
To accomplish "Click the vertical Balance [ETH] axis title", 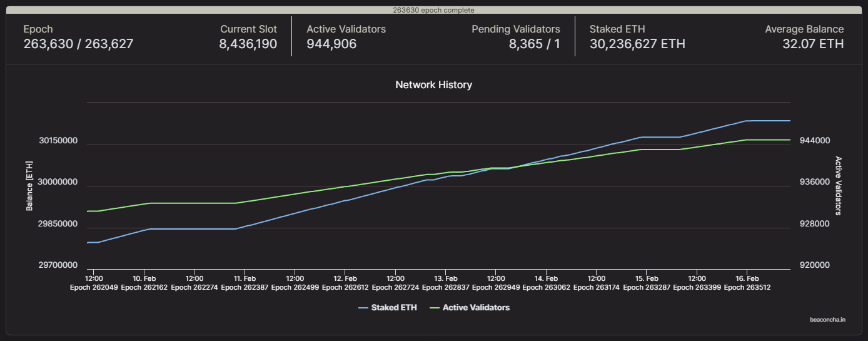I will click(29, 185).
